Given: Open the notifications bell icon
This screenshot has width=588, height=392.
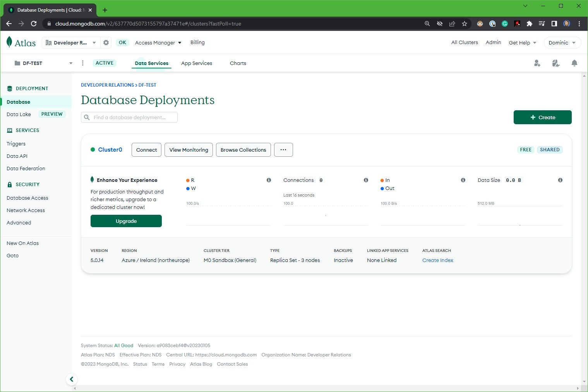Looking at the screenshot, I should tap(574, 63).
